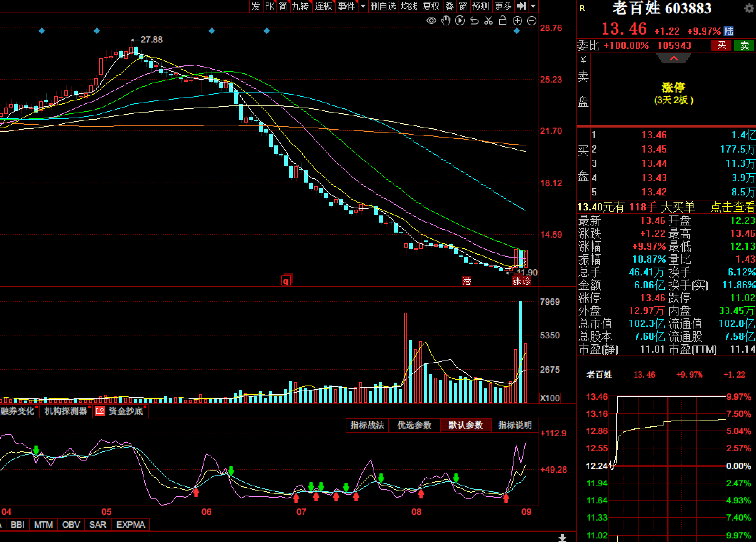Zoom in with the plus icon
This screenshot has height=542, width=756.
click(517, 21)
